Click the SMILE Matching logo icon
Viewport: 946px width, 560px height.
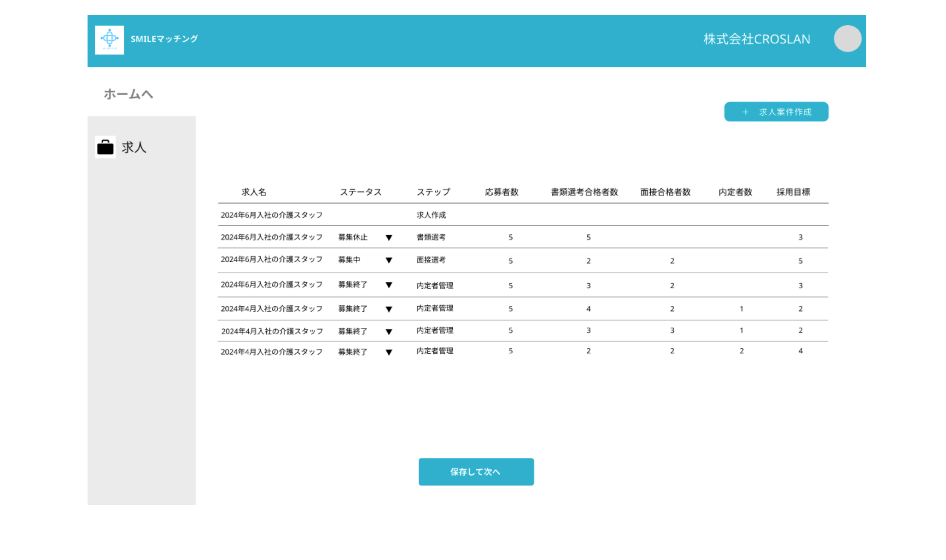109,40
